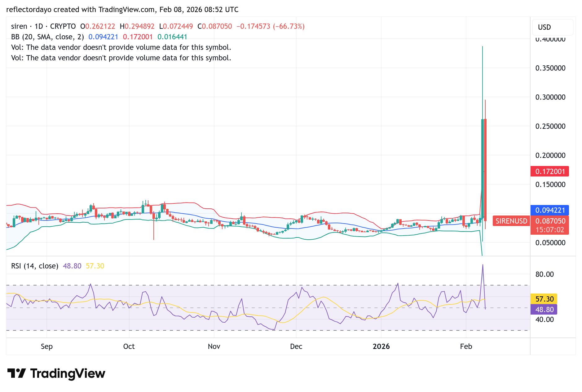The width and height of the screenshot is (582, 392).
Task: Click the red 0.172001 upper band price tag
Action: pyautogui.click(x=550, y=172)
